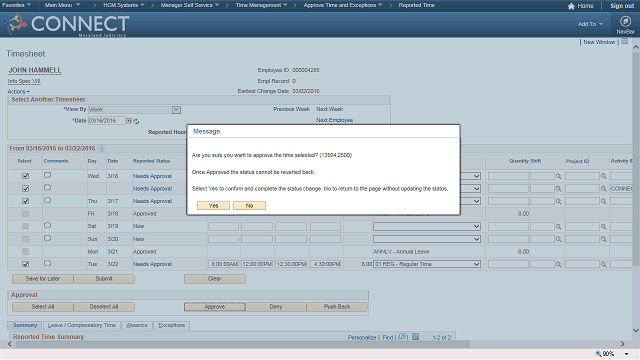Click Shift lookup magnifier in Thu 3/17 row
640x360 pixels.
tap(558, 201)
